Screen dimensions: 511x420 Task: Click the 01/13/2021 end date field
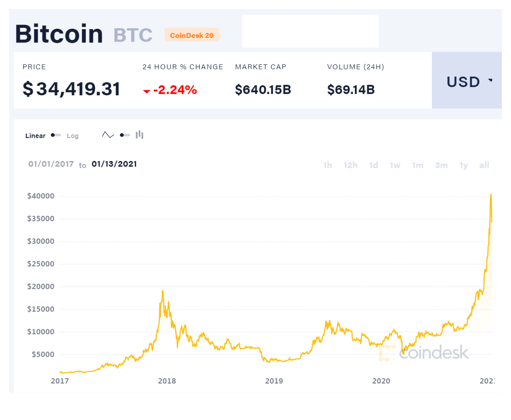click(114, 164)
